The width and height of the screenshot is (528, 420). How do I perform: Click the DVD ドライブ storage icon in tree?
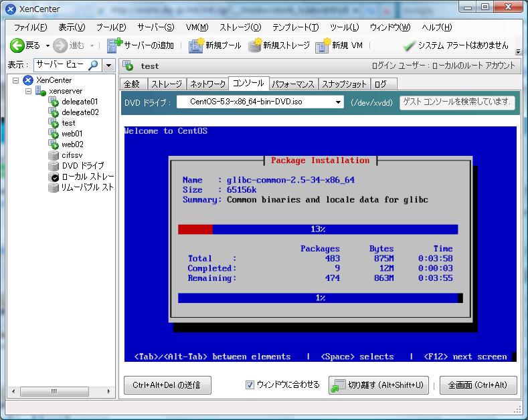click(54, 166)
